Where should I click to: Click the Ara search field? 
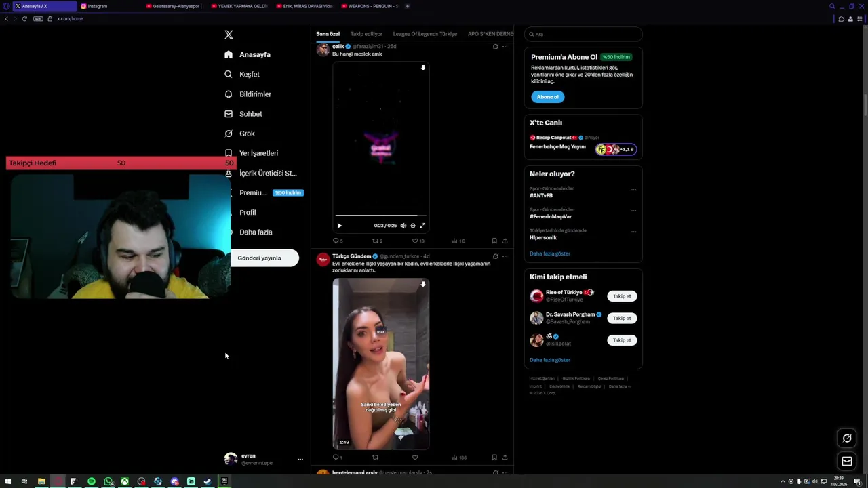point(583,34)
